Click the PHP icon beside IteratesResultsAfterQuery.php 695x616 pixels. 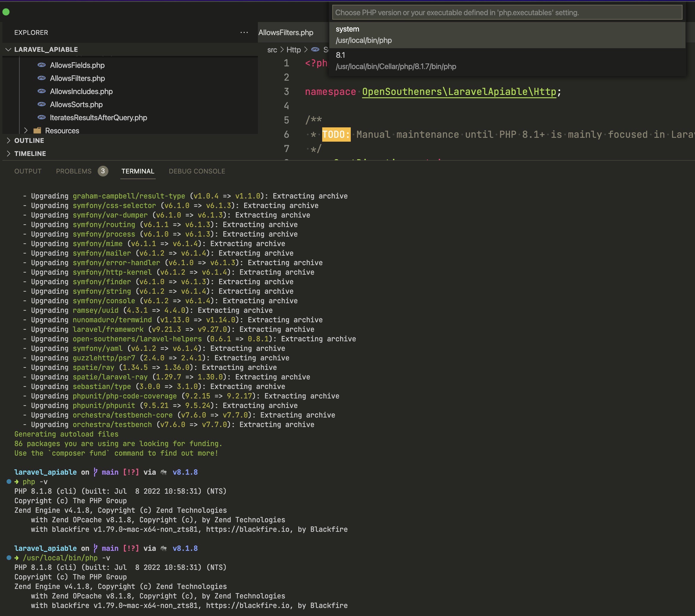(x=41, y=117)
